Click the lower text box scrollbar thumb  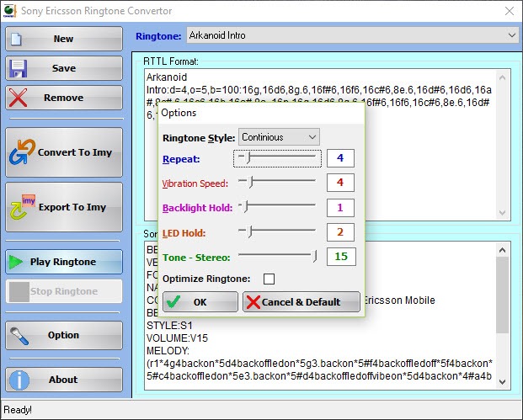[502, 295]
